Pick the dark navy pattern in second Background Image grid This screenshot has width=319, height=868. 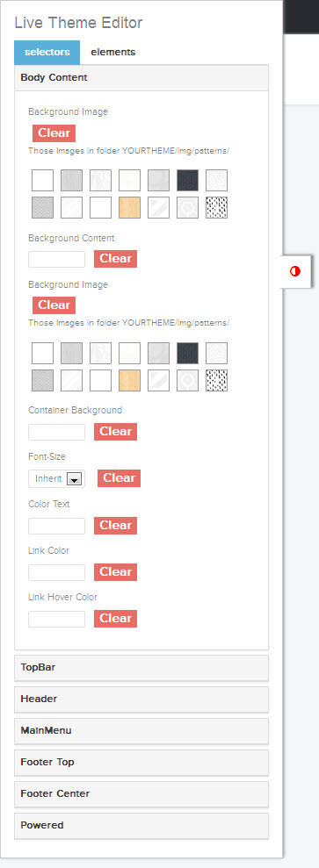[188, 353]
